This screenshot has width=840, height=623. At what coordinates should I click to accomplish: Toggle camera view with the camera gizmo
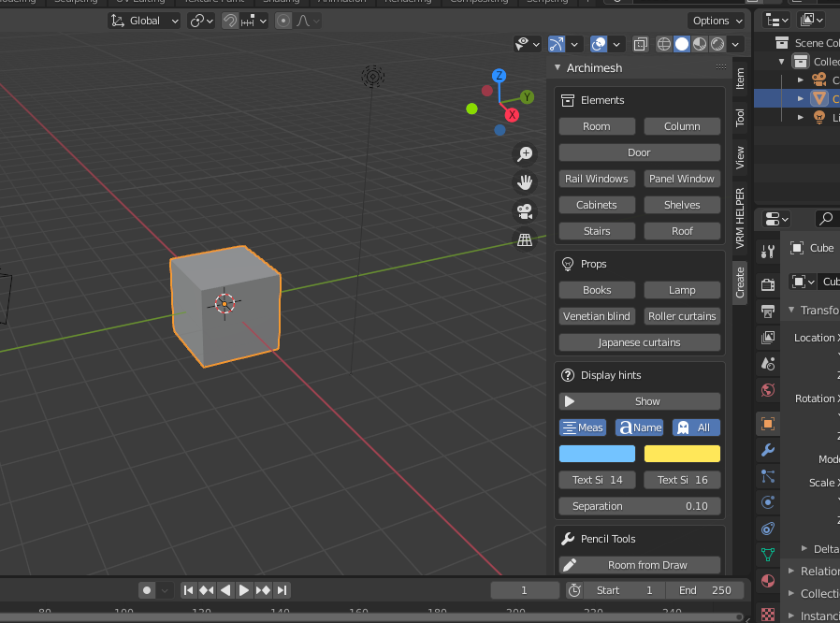(x=525, y=211)
